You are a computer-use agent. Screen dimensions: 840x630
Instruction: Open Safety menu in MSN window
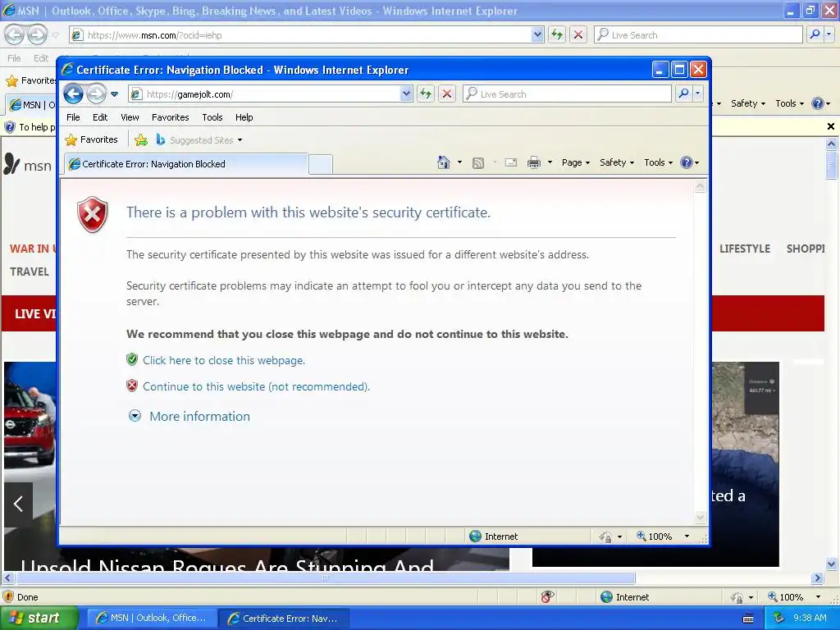[748, 103]
